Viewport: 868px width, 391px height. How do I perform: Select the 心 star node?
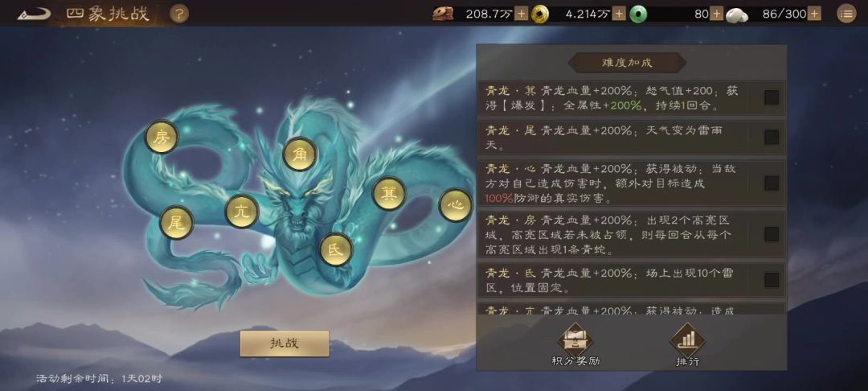pos(455,204)
